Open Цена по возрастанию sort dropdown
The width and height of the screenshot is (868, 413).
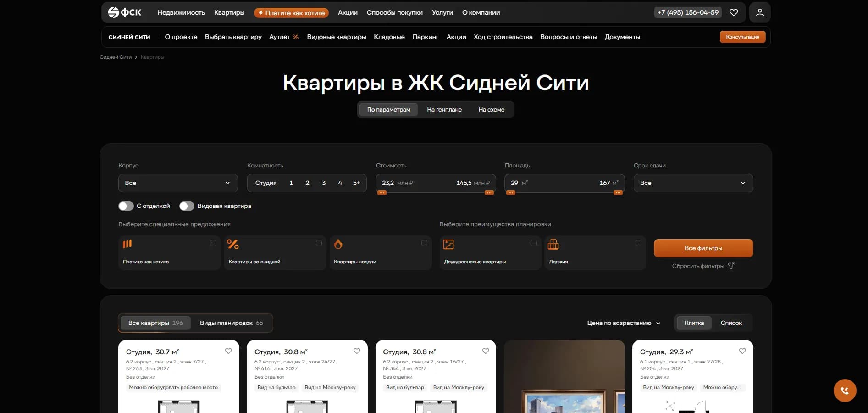(x=624, y=323)
